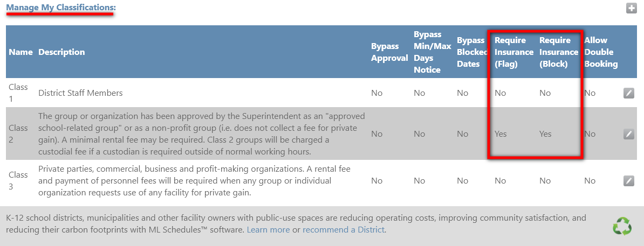The height and width of the screenshot is (246, 644).
Task: Click the Description column header
Action: click(x=61, y=52)
